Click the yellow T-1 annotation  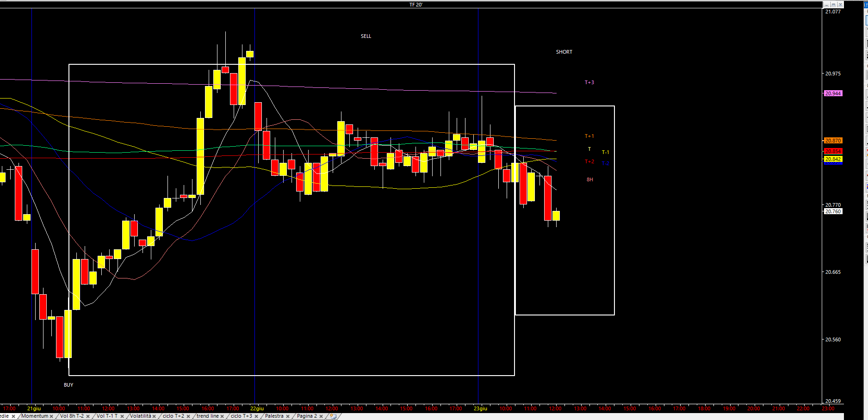tap(606, 152)
